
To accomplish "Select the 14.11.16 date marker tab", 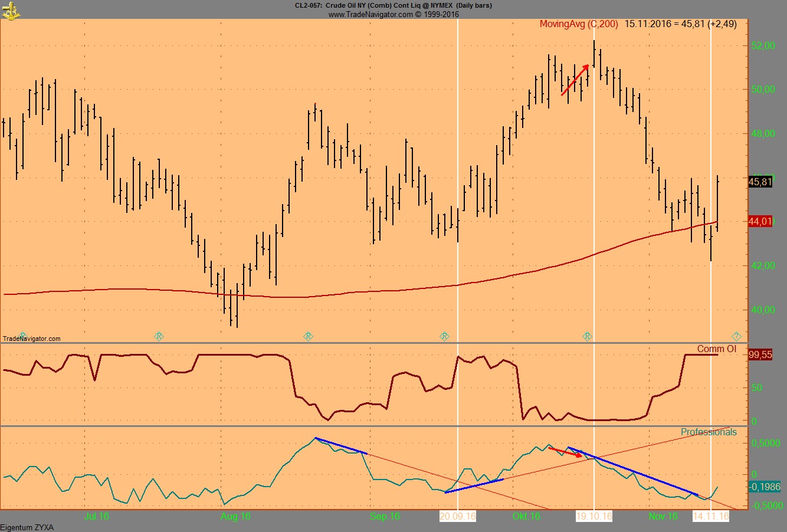I will (x=711, y=514).
